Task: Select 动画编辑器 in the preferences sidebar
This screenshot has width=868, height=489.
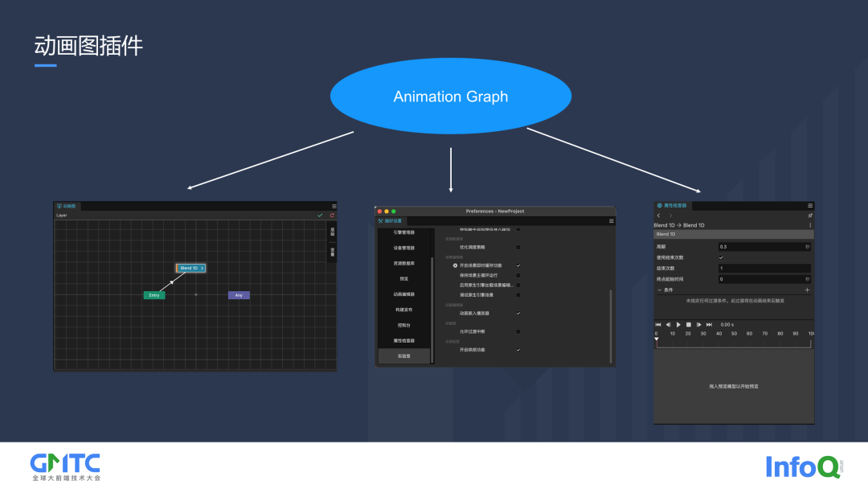Action: pos(403,294)
